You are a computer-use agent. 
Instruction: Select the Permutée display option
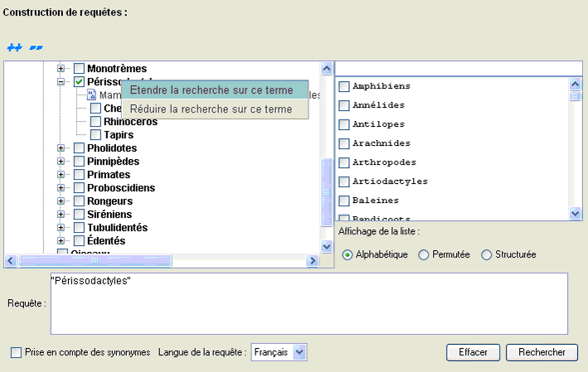coord(424,254)
